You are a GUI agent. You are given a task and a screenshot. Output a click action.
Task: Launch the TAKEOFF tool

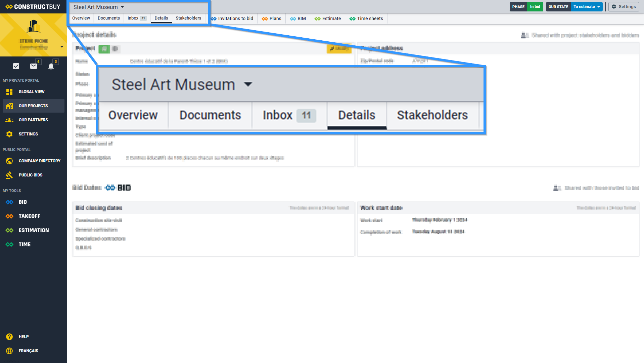[33, 216]
